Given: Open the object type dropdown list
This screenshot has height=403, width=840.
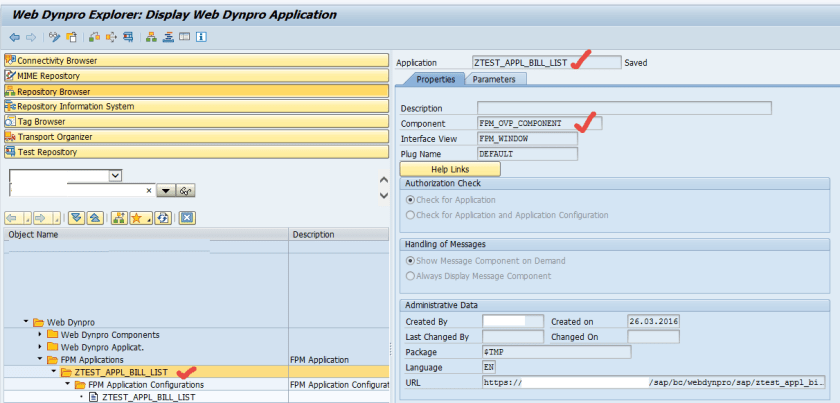Looking at the screenshot, I should (115, 175).
